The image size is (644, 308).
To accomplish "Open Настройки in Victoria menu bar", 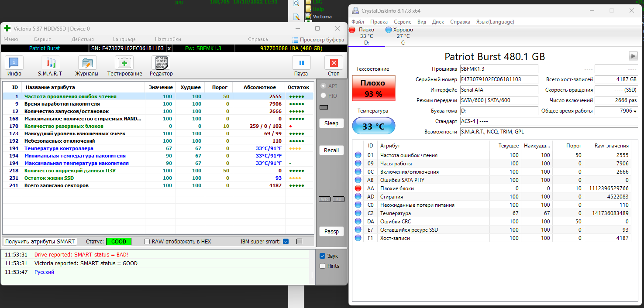I will coord(168,40).
